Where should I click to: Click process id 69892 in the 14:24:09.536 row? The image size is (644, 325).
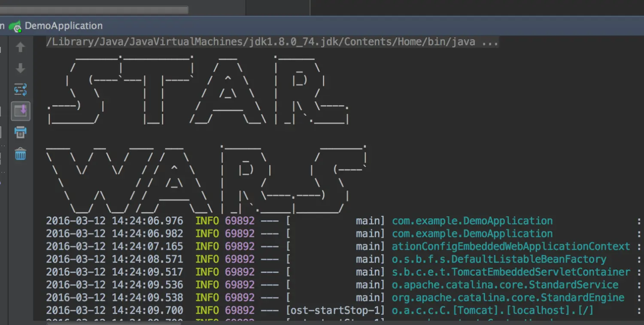tap(240, 285)
